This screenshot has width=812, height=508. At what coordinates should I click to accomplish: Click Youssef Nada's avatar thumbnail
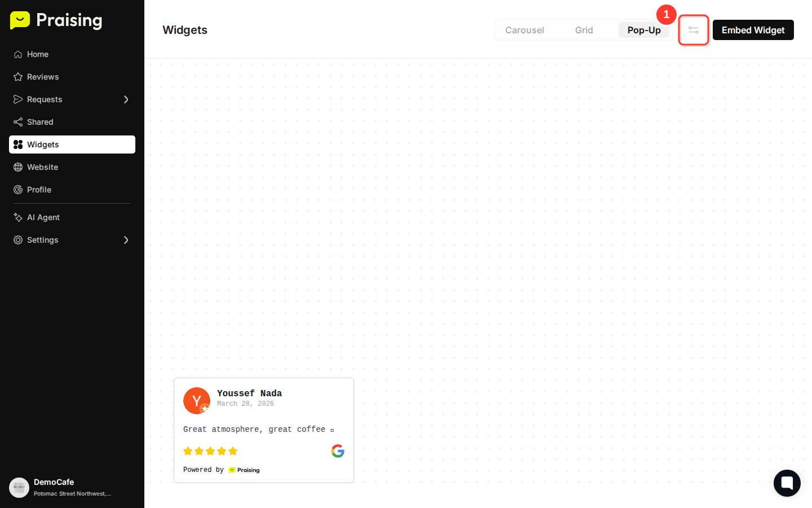click(197, 401)
